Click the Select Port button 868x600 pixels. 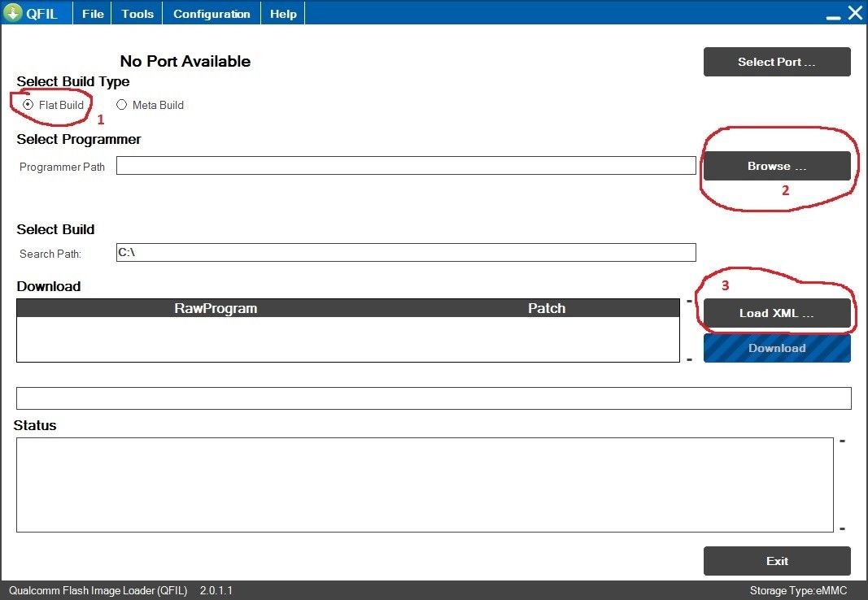[777, 62]
